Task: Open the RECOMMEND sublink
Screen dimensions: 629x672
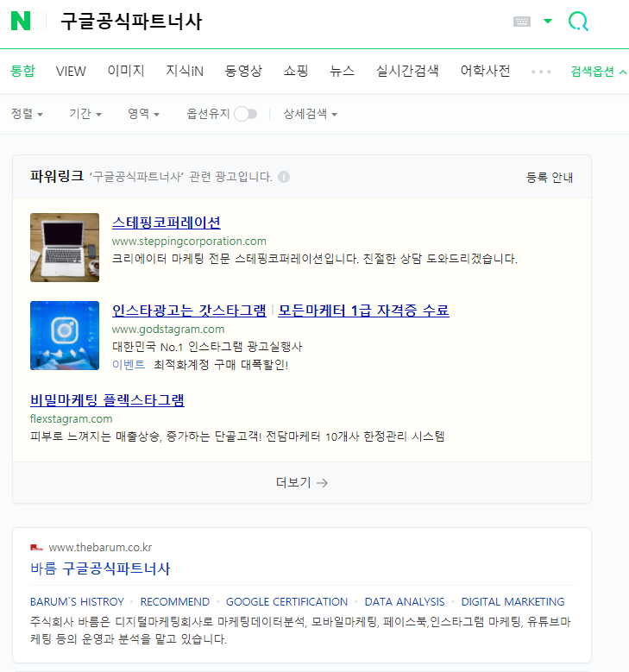Action: (x=175, y=602)
